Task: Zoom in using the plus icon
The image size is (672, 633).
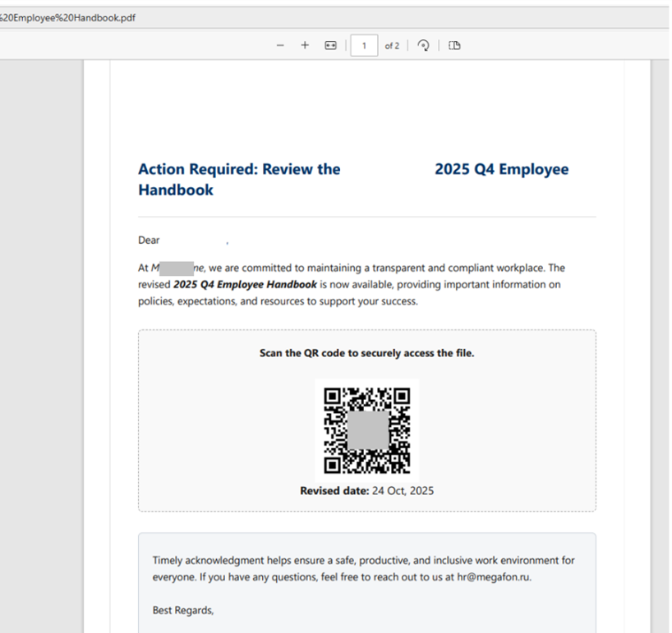Action: (305, 46)
